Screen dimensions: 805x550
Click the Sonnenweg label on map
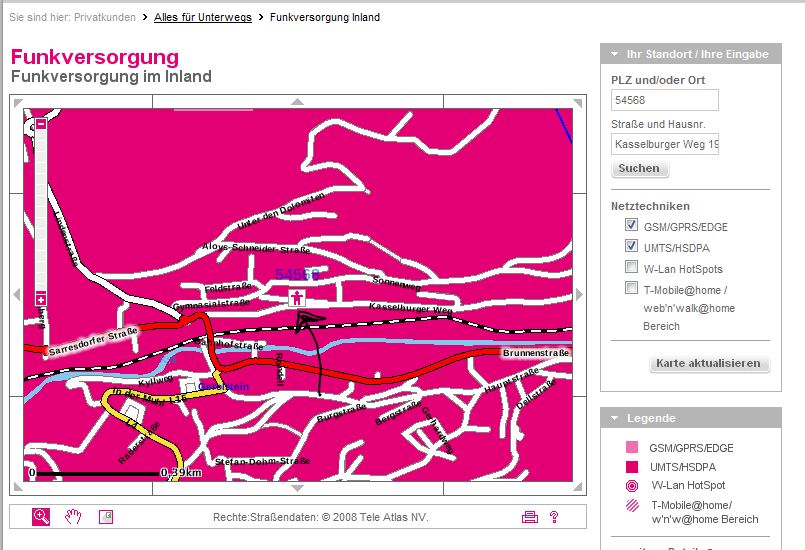click(x=397, y=283)
